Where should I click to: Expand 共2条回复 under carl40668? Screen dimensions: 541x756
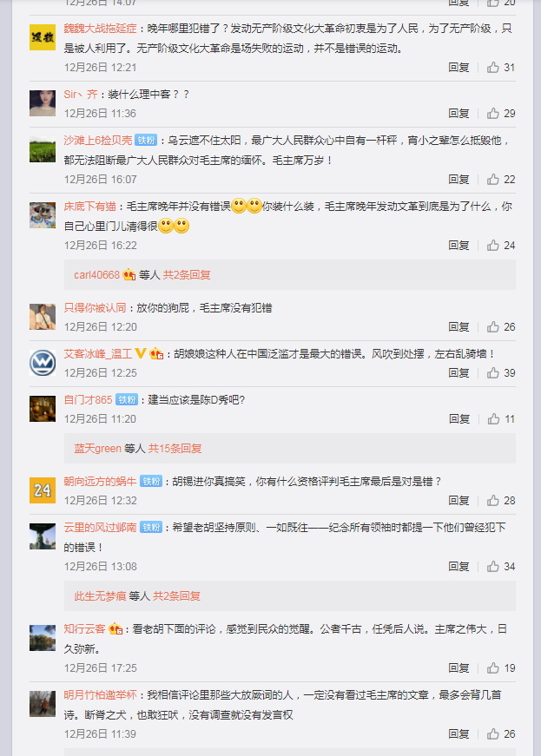tap(187, 275)
